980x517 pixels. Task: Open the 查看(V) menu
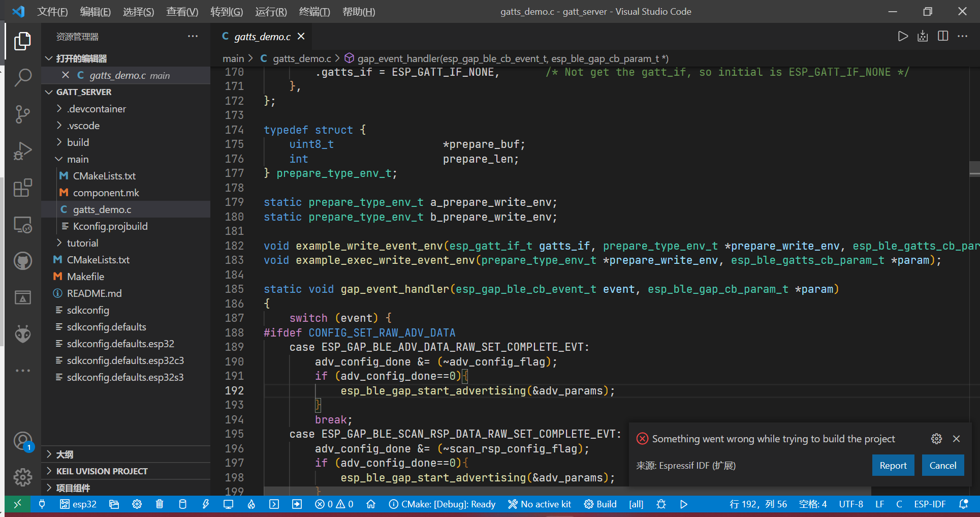point(182,11)
